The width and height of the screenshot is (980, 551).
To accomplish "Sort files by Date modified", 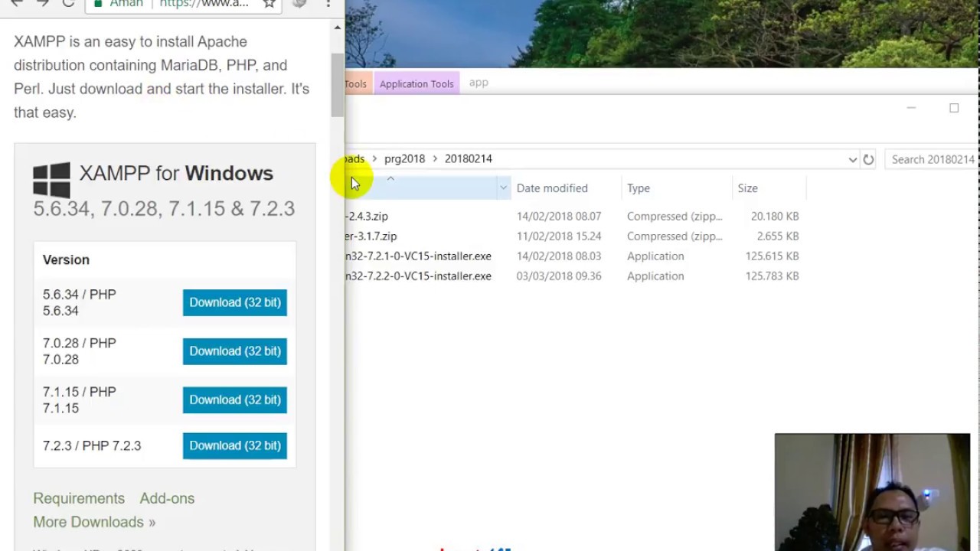I will (552, 188).
